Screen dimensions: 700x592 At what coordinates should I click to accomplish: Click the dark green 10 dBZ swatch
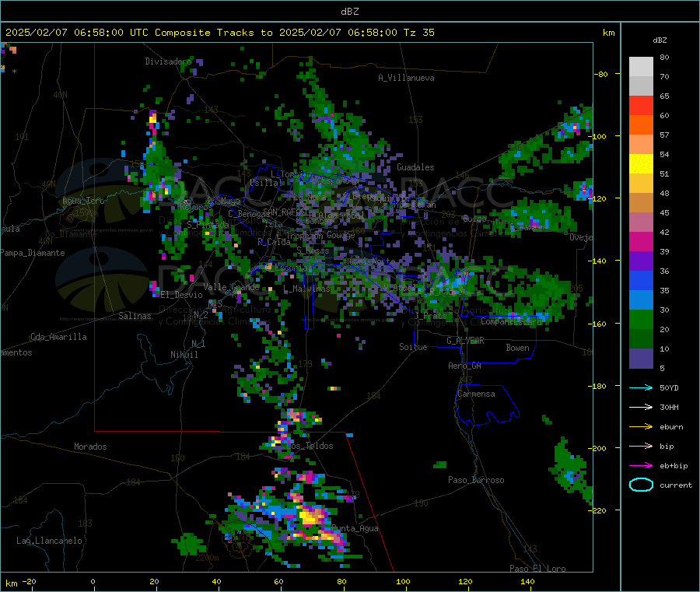641,339
